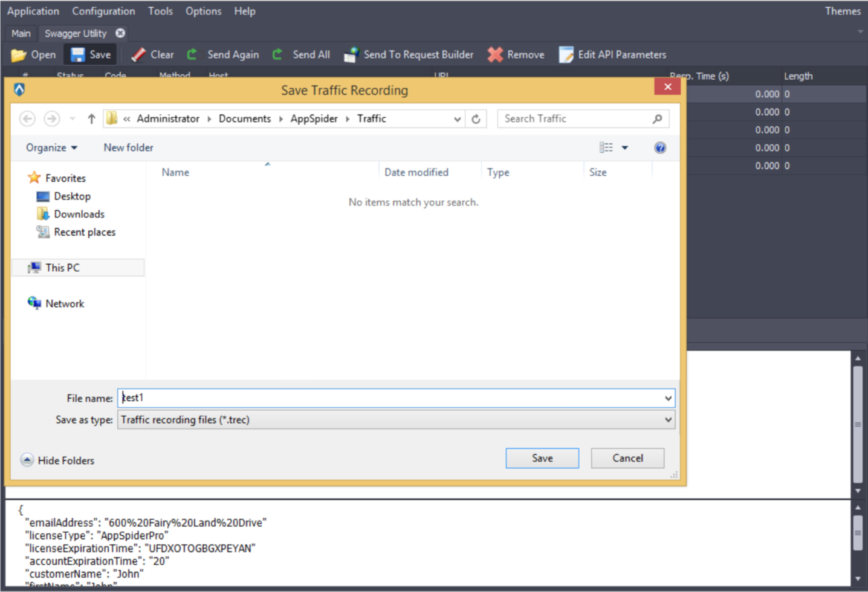The width and height of the screenshot is (868, 592).
Task: Select Network in navigation pane
Action: tap(56, 303)
